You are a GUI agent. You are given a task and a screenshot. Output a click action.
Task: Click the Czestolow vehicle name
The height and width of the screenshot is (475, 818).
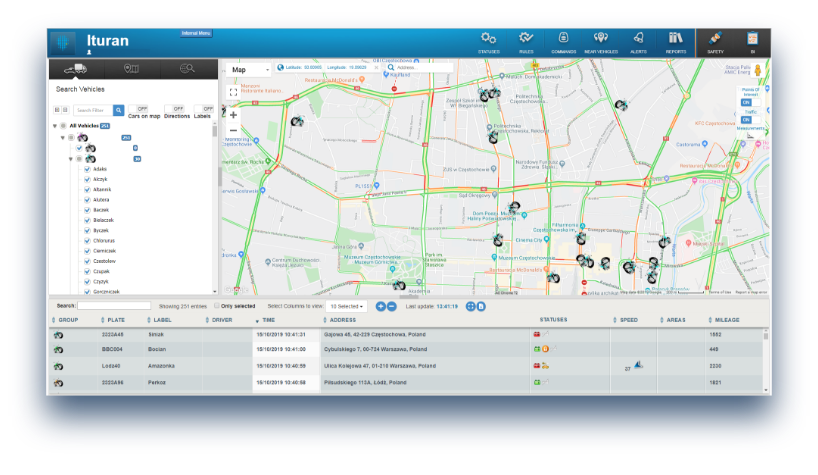104,261
